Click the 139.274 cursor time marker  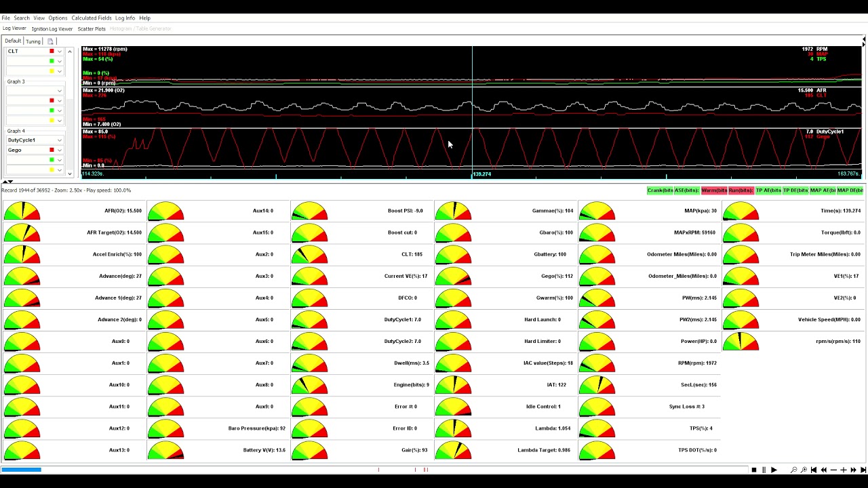(481, 174)
